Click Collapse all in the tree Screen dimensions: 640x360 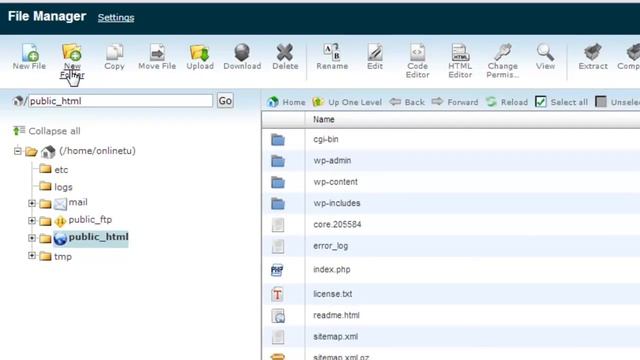click(47, 131)
